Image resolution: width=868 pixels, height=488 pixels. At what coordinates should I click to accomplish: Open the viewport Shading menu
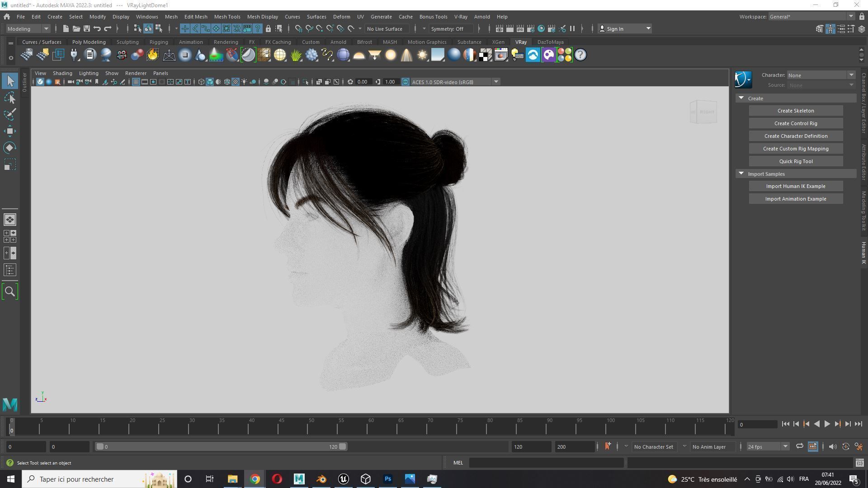(62, 73)
